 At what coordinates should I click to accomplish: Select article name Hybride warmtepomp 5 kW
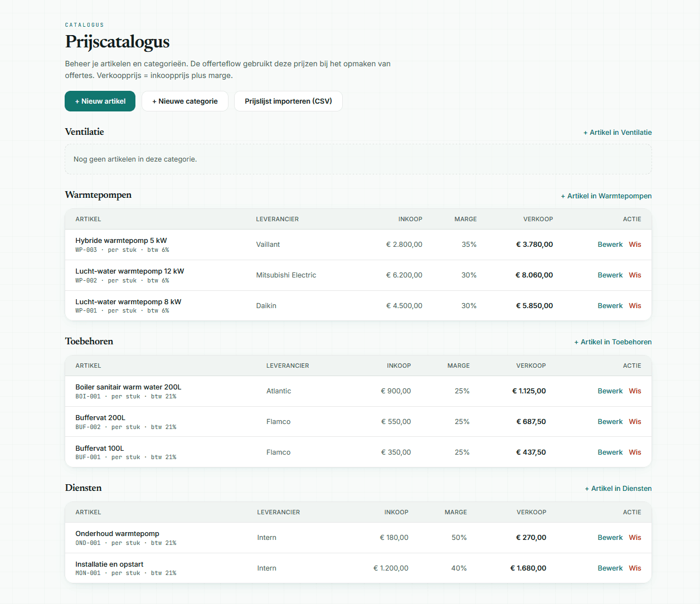point(121,241)
